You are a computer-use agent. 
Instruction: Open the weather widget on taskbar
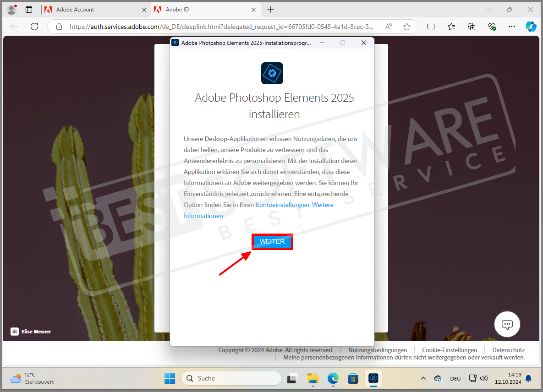32,379
